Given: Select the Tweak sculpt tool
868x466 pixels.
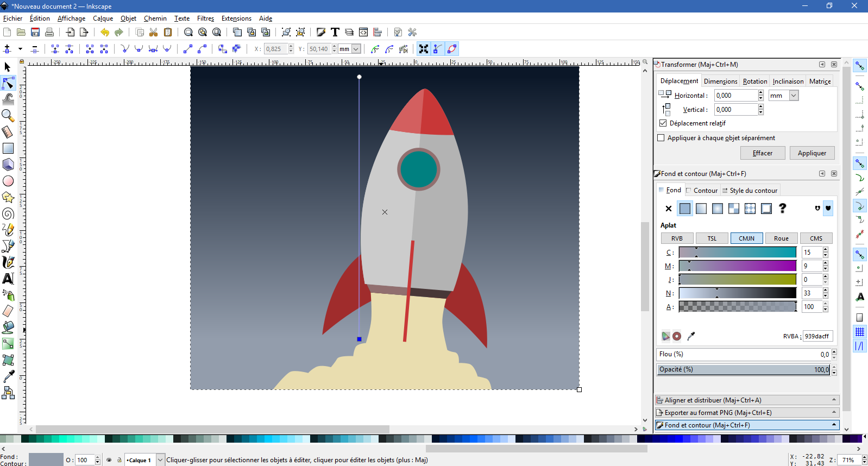Looking at the screenshot, I should (x=8, y=99).
